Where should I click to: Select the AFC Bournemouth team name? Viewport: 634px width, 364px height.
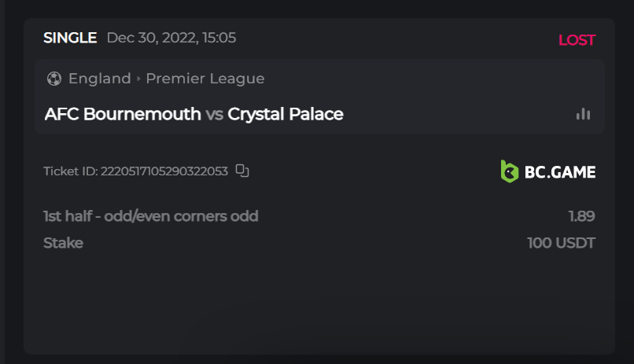123,114
